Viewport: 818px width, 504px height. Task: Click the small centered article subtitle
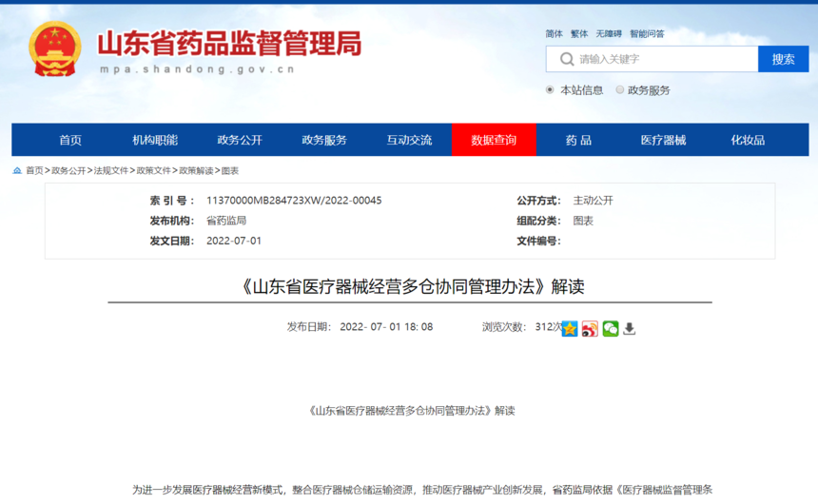(x=411, y=411)
